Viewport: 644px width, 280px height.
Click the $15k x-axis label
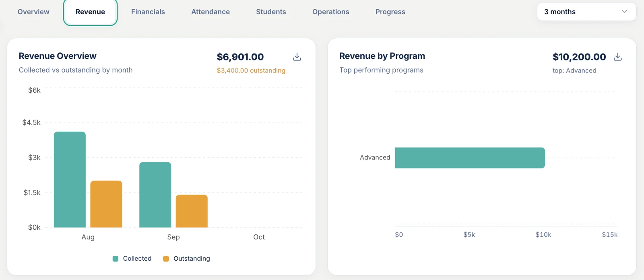tap(610, 235)
